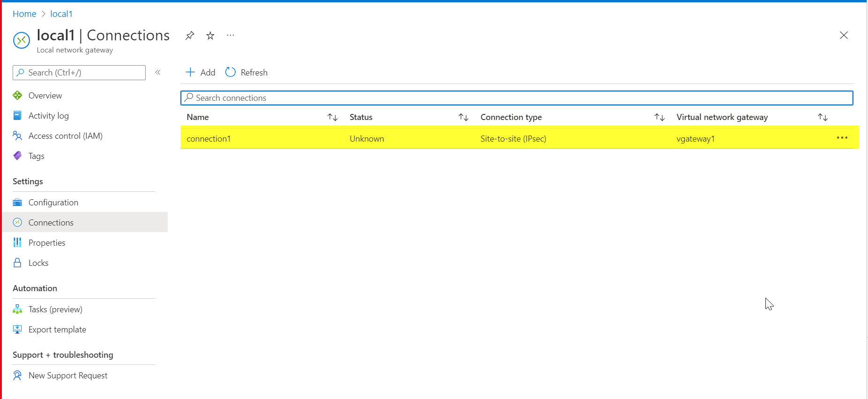Image resolution: width=868 pixels, height=399 pixels.
Task: Click the Site-to-site (IPsec) cell
Action: tap(513, 139)
